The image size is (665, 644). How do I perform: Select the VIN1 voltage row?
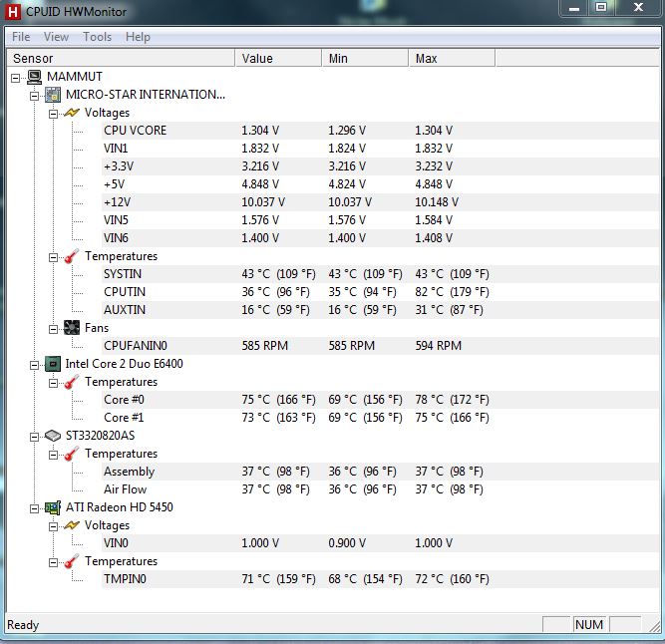point(381,149)
